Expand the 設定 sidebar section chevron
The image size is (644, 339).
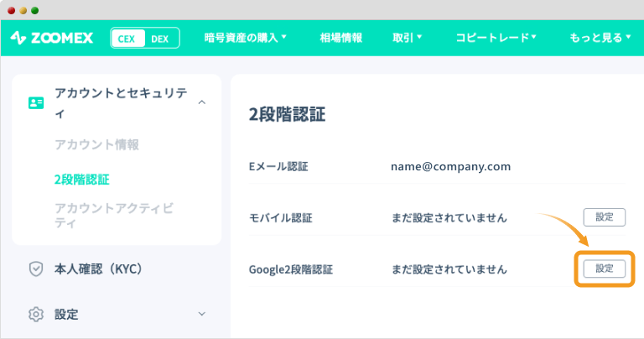tap(201, 314)
